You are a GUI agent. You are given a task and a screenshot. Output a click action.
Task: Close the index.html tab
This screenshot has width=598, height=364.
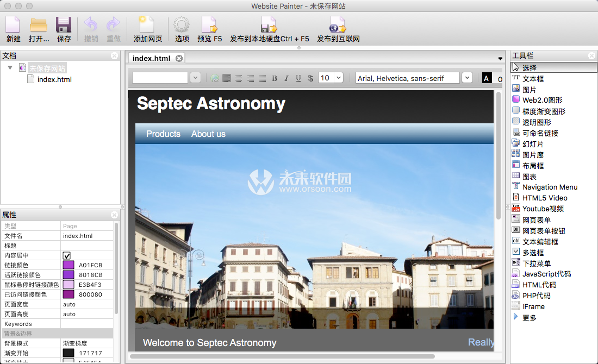(179, 58)
